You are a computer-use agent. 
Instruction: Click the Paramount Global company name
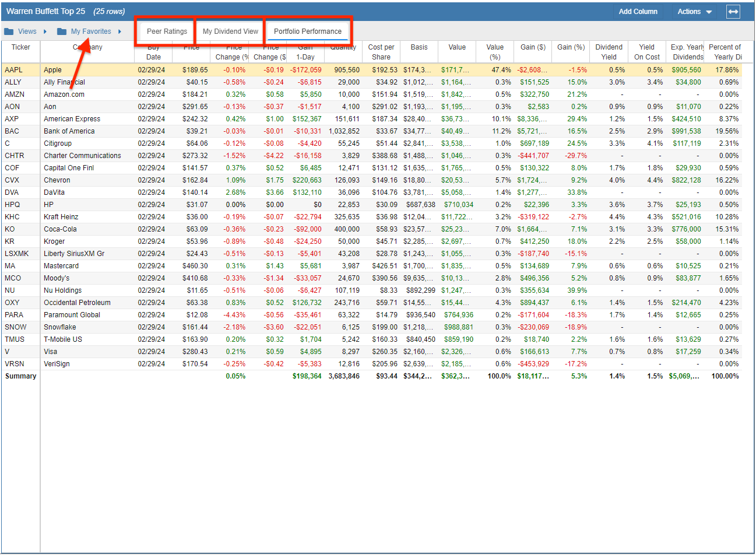(x=72, y=315)
